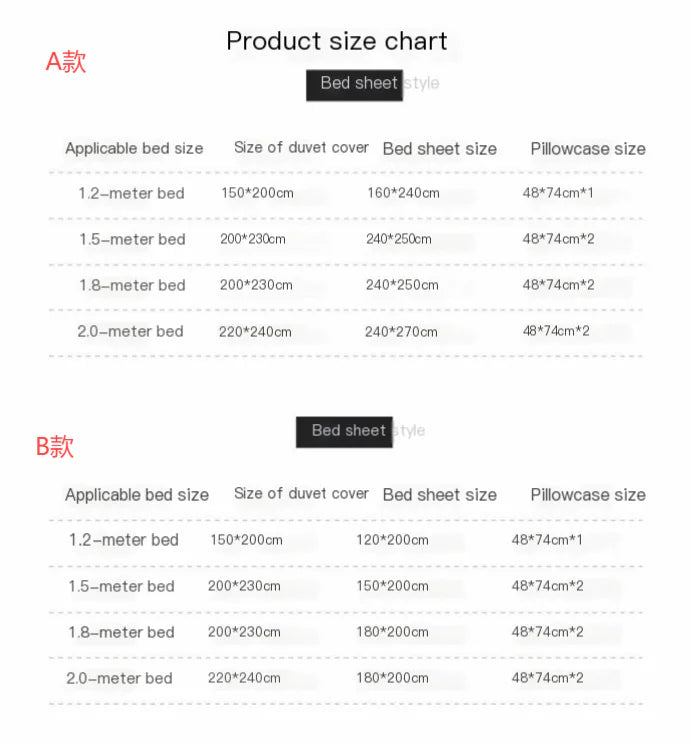Click the red A款 label
Screen dimensions: 691x745
(x=66, y=62)
